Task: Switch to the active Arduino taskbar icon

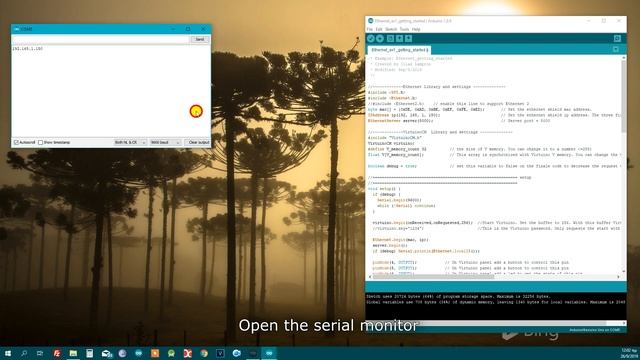Action: 269,353
